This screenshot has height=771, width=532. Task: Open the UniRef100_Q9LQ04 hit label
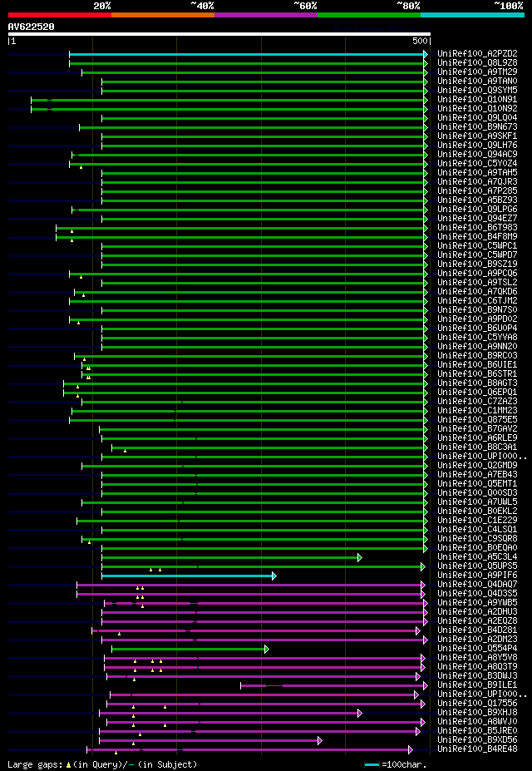[x=477, y=117]
